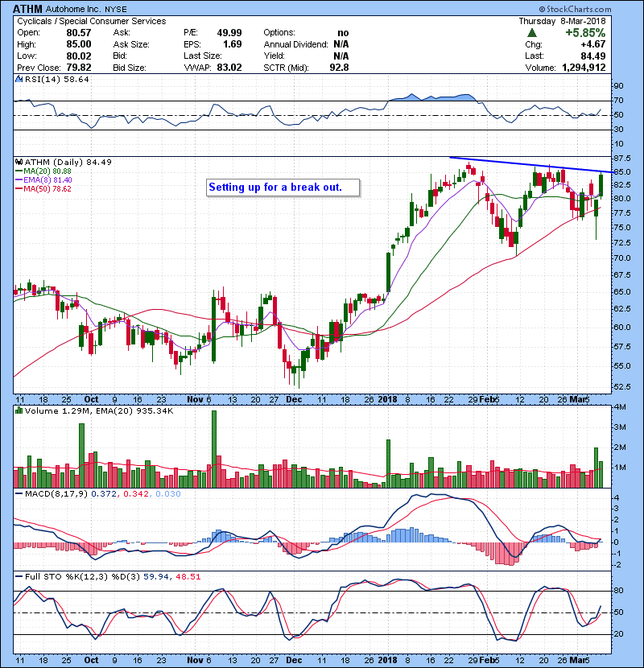Click the SCTR (Mid) value 92.8

339,68
